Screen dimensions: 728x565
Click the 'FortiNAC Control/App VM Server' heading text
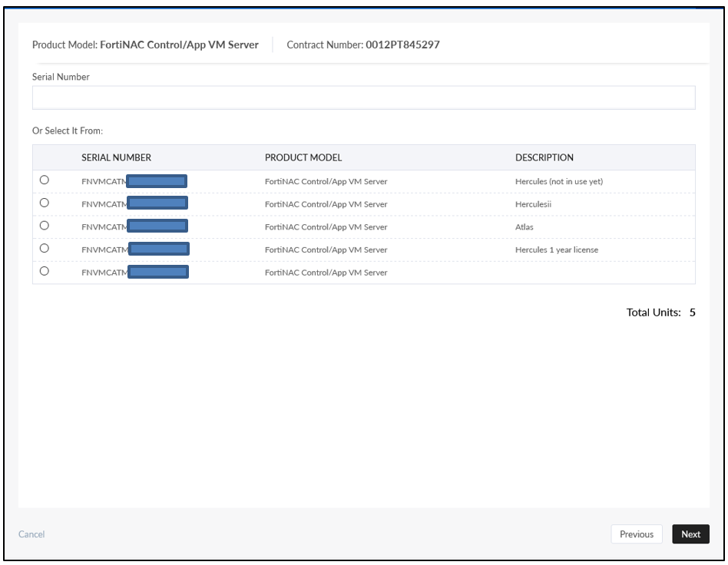tap(179, 45)
